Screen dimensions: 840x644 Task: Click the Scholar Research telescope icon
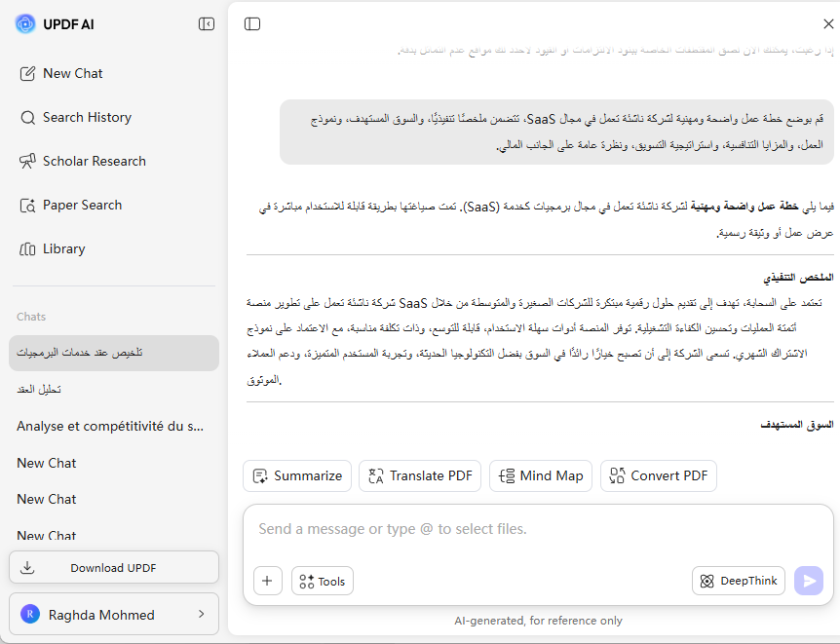27,162
